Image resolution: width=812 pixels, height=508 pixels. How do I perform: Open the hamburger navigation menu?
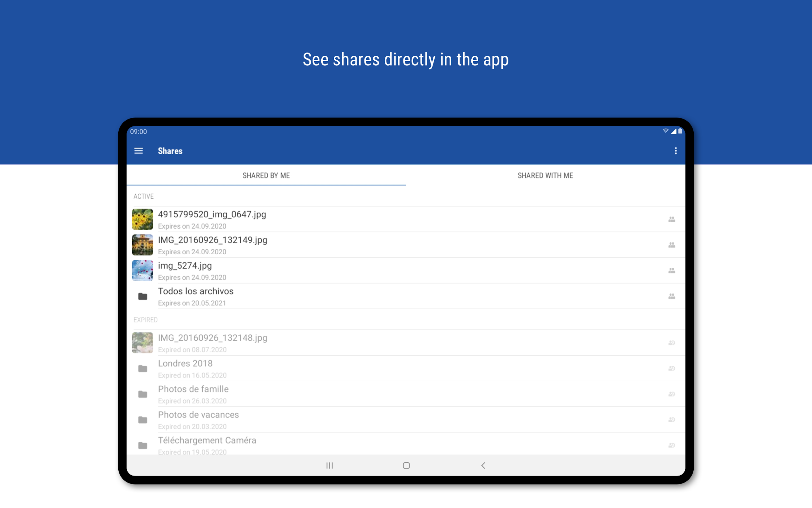(x=139, y=151)
